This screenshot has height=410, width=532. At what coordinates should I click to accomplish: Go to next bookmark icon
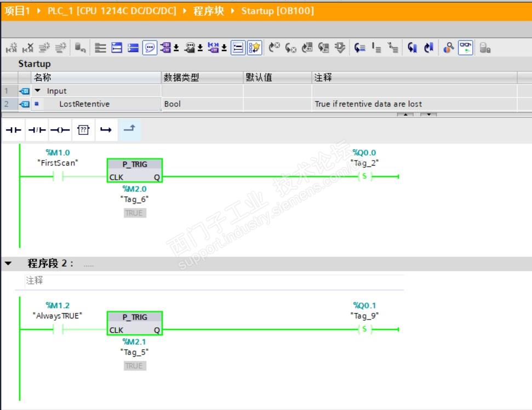pos(429,48)
